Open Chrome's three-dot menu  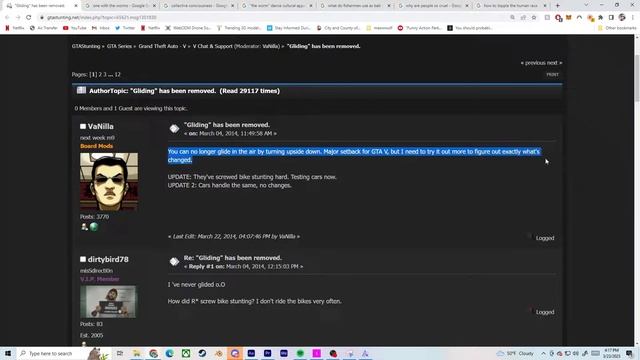click(633, 18)
